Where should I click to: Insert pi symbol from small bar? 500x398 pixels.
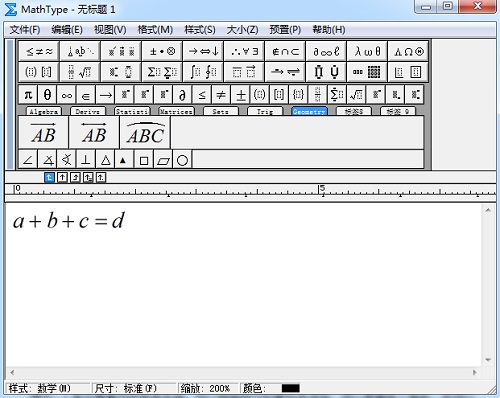[28, 95]
